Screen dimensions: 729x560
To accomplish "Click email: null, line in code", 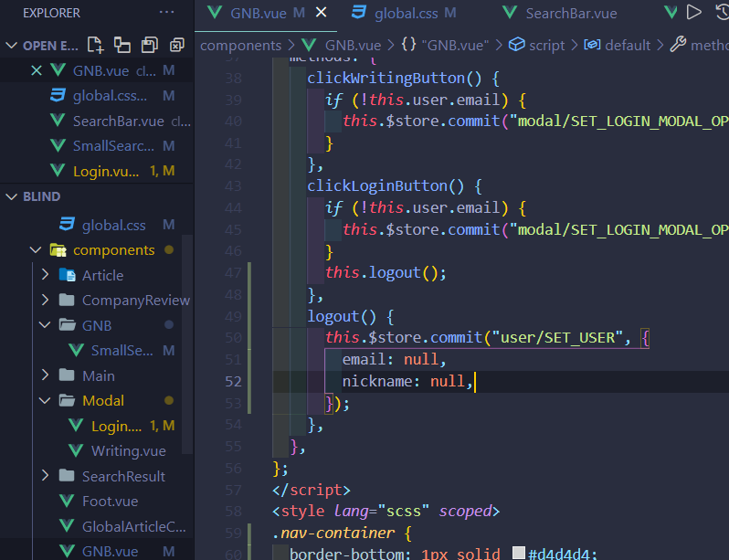I will [395, 360].
